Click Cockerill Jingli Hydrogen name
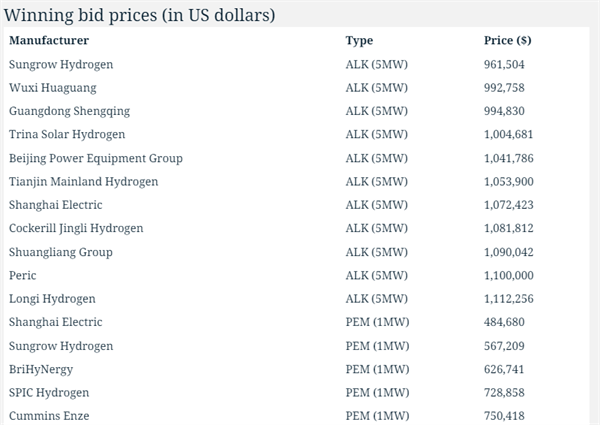 click(x=76, y=228)
